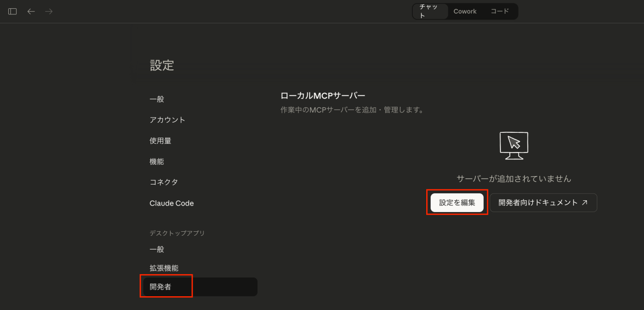
Task: Open the コネクタ settings section
Action: pos(164,182)
